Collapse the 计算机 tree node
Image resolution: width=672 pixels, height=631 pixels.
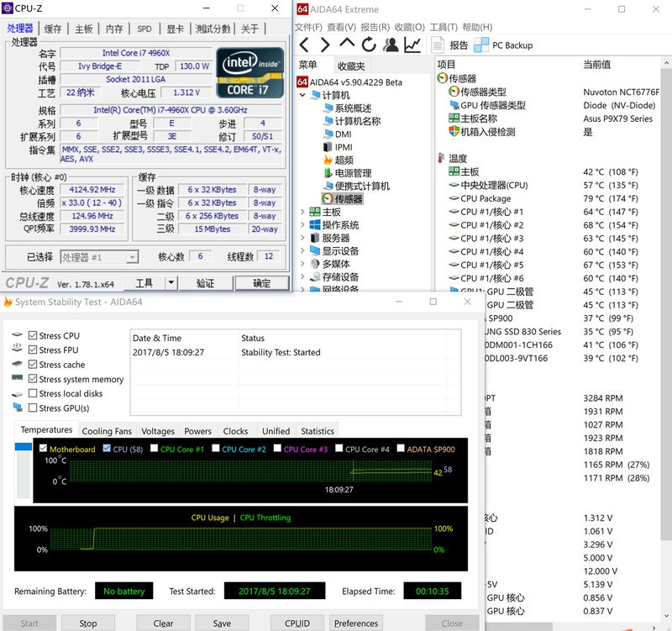[303, 95]
